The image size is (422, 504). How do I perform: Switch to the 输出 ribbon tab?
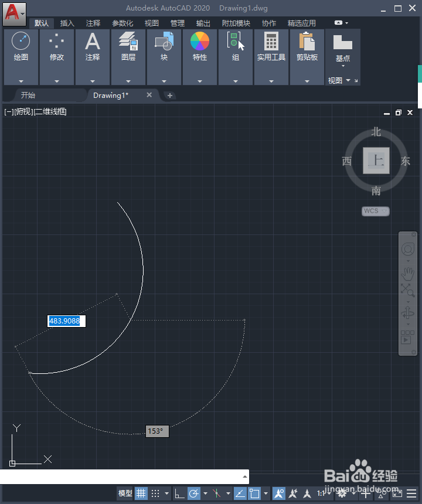pos(203,23)
